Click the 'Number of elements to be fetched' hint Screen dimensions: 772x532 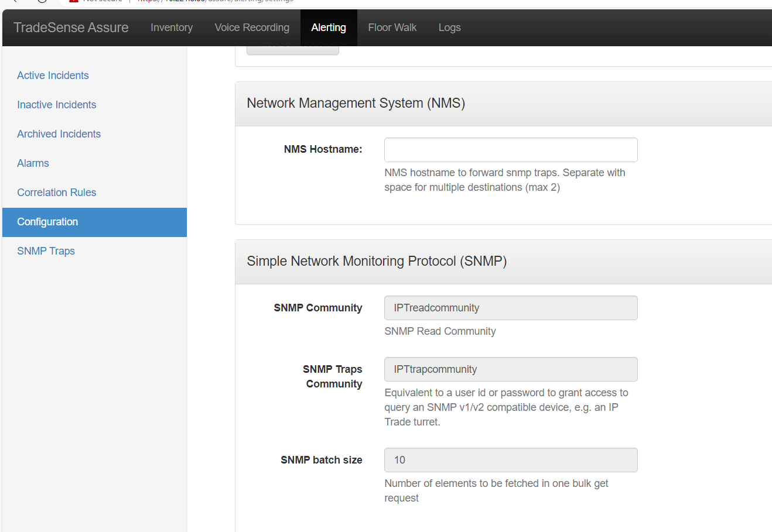(x=496, y=490)
